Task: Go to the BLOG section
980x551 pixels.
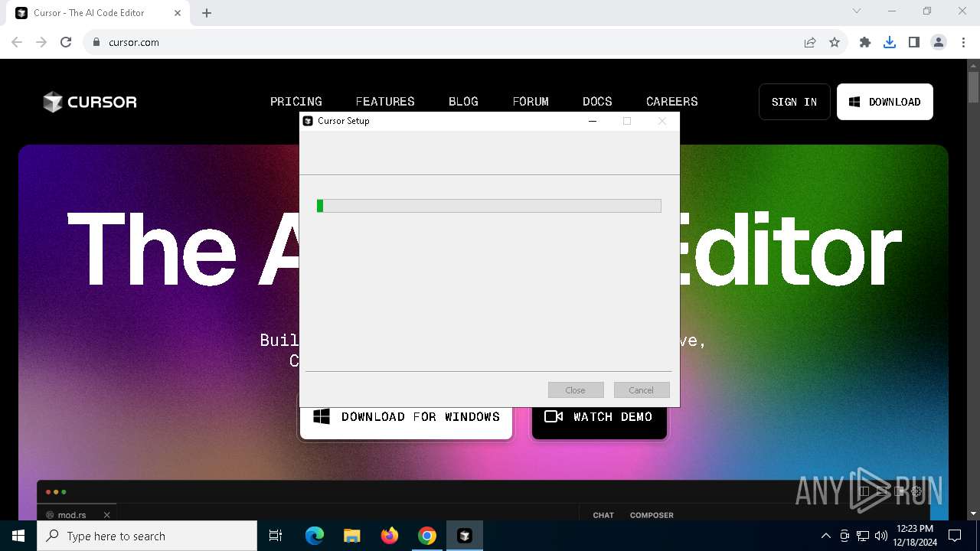Action: click(463, 102)
